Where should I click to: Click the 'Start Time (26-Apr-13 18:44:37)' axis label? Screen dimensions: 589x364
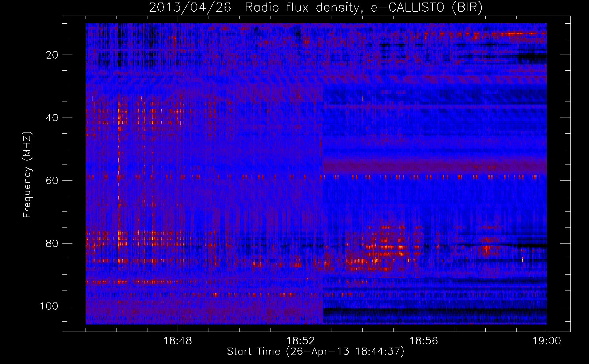(316, 352)
